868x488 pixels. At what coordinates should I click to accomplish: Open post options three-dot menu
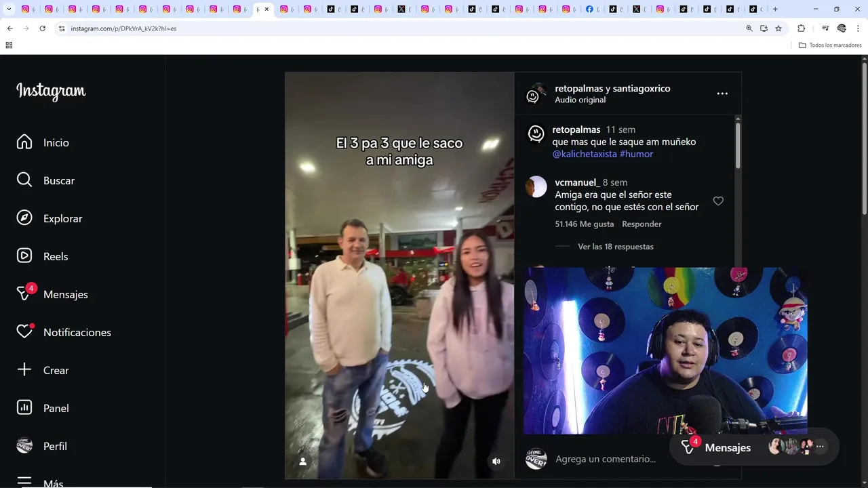[x=722, y=94]
